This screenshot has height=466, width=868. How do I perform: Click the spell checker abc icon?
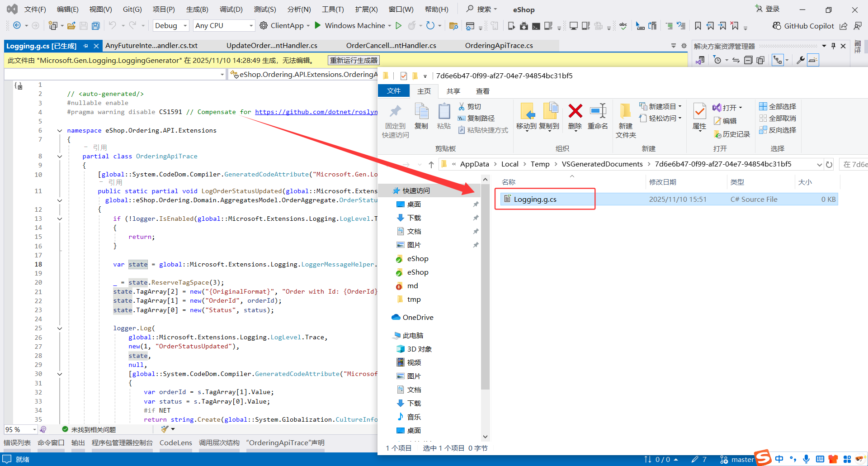623,26
